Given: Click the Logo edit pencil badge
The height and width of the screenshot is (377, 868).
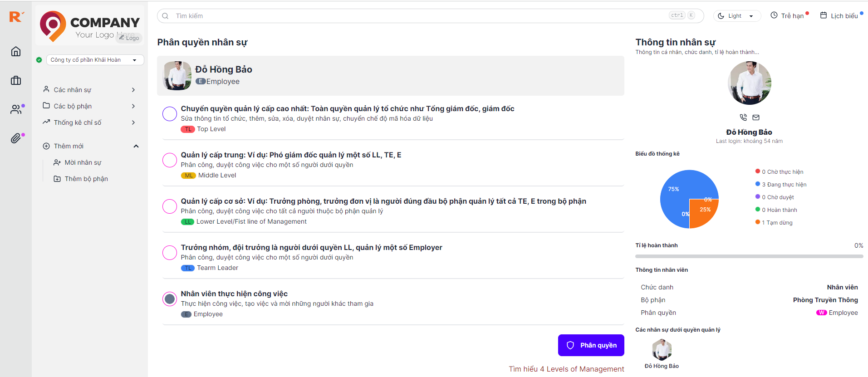Looking at the screenshot, I should (129, 38).
